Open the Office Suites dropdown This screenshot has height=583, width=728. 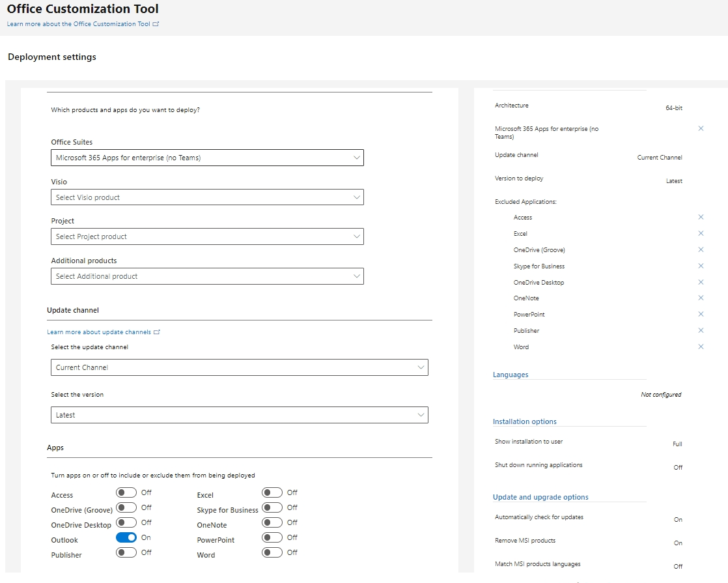click(x=207, y=158)
